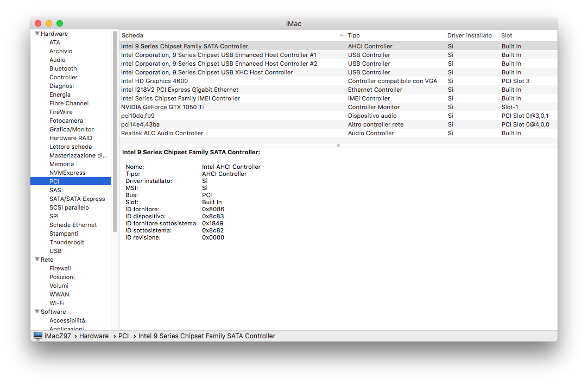Open Posizioni under Rete
Viewport: 588px width, 385px height.
(x=62, y=276)
